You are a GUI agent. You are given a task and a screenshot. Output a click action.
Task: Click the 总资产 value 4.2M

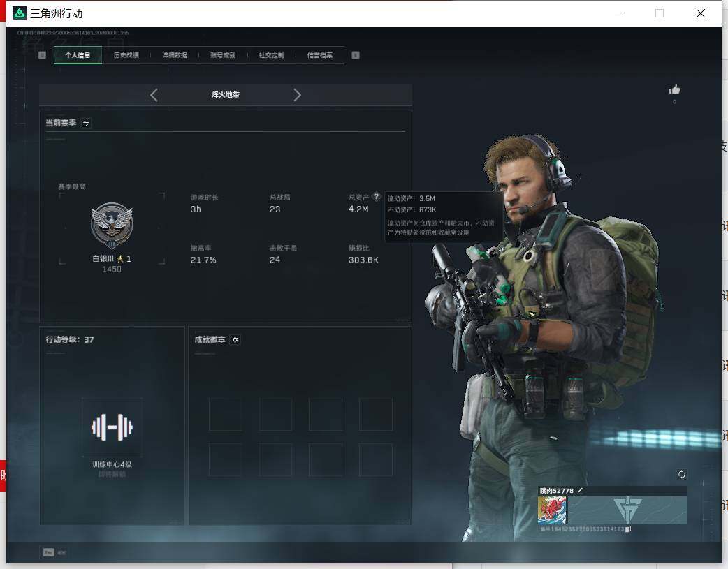point(358,209)
